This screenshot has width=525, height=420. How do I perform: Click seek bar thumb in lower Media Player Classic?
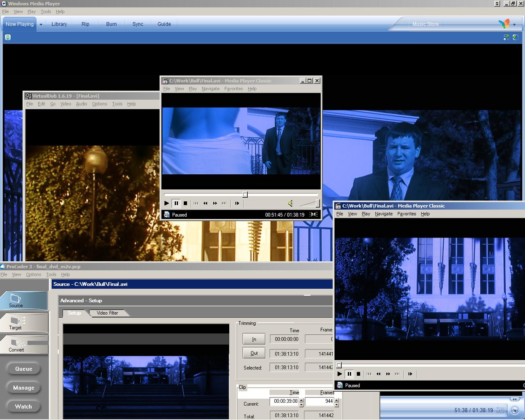(x=339, y=365)
